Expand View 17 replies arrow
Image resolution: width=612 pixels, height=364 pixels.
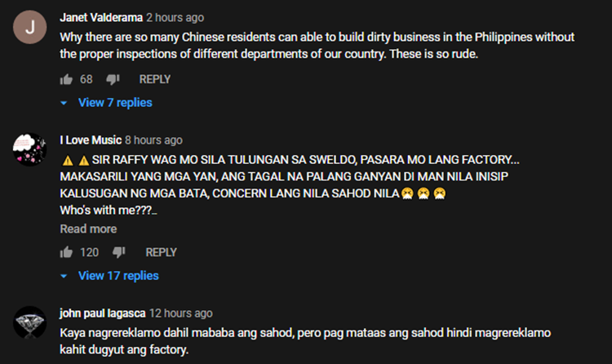point(64,276)
